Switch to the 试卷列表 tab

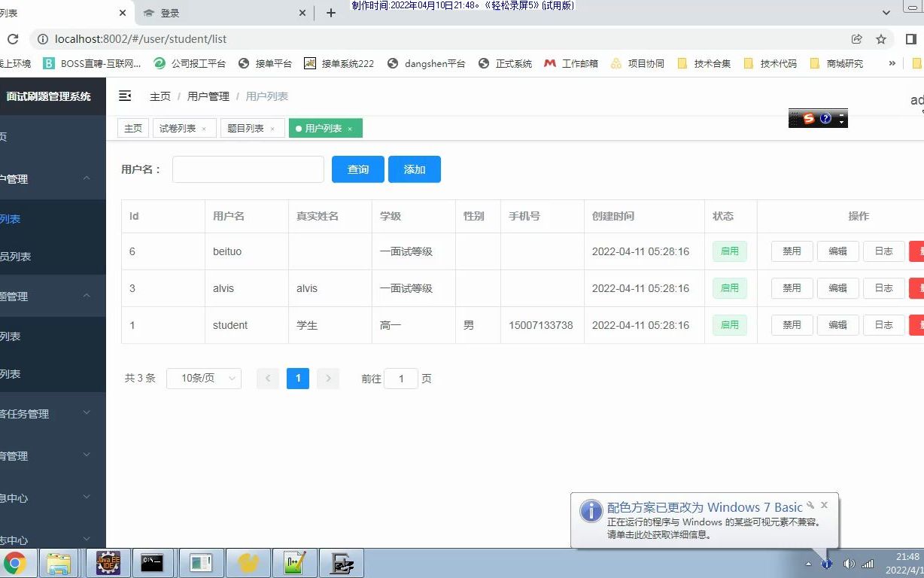[x=179, y=128]
